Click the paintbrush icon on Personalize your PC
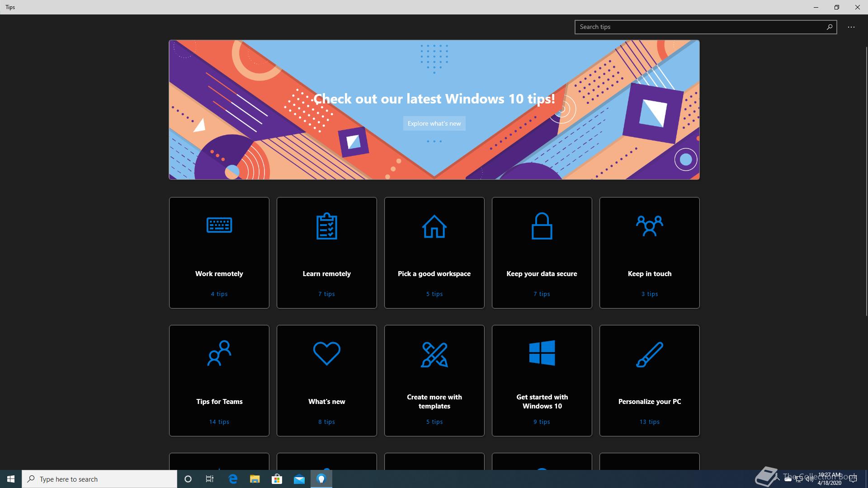Screen dimensions: 868x488 click(650, 354)
